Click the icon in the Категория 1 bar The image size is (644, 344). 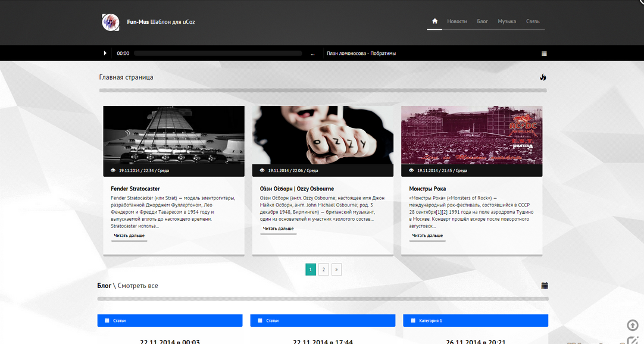pyautogui.click(x=413, y=321)
